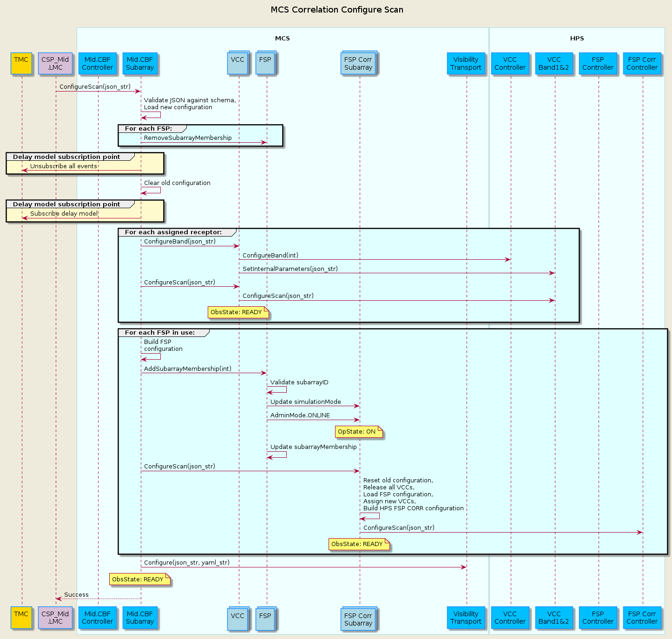Click the AddSubarrayMembership(int) message label
672x639 pixels.
188,369
